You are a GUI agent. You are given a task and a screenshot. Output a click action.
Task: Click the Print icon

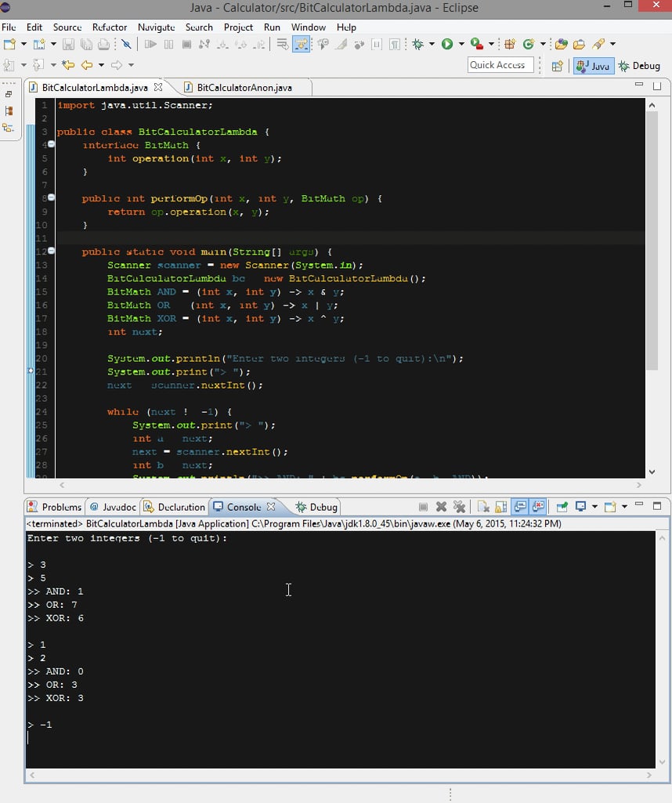pyautogui.click(x=104, y=45)
